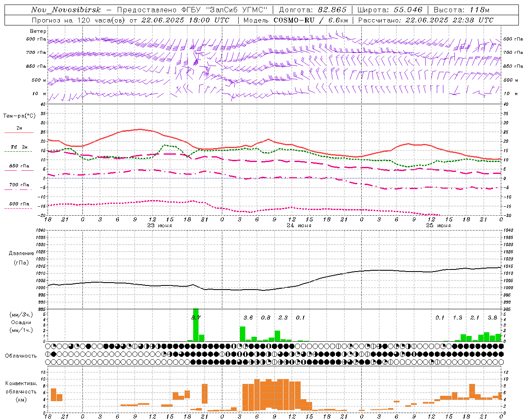Select the (мм/1ч.) precipitation unit label
Viewport: 525px width, 420px height.
(21, 330)
